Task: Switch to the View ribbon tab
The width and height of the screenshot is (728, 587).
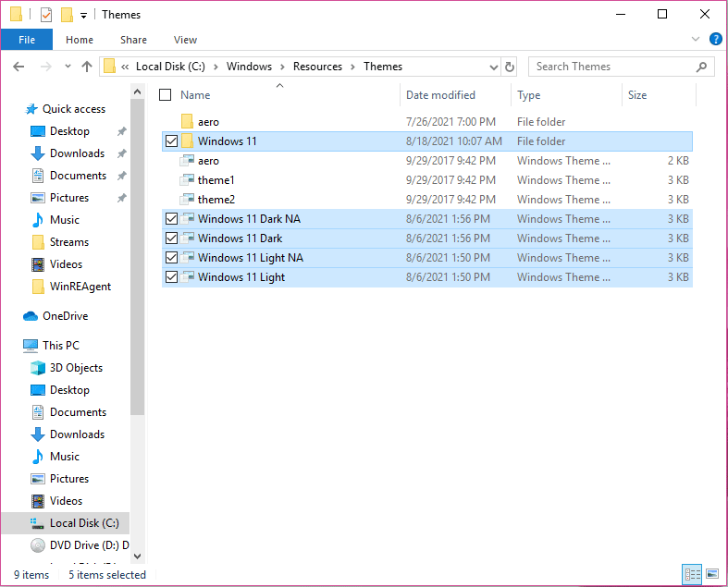Action: (185, 40)
